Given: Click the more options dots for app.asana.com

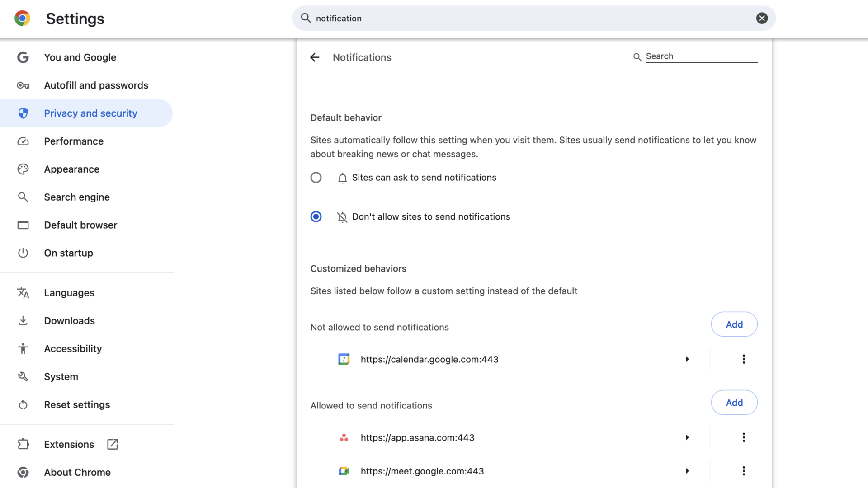Looking at the screenshot, I should tap(744, 437).
